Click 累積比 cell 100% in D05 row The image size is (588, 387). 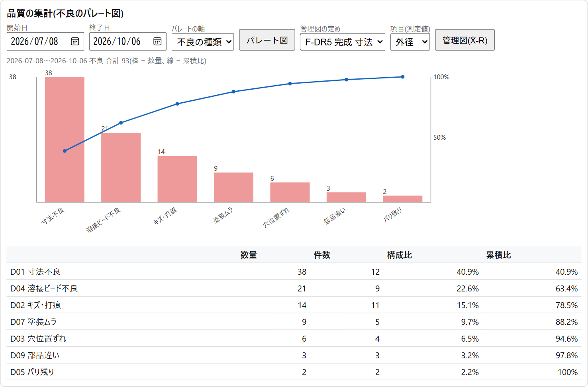568,372
